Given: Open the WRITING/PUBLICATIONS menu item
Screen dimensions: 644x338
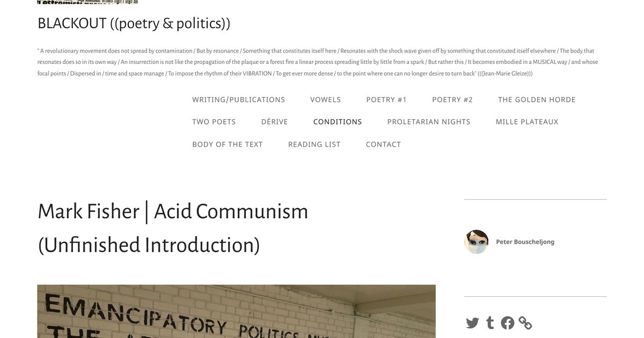Looking at the screenshot, I should [238, 99].
